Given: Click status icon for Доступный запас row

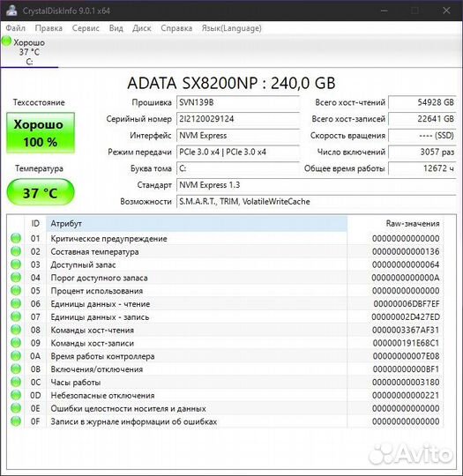Looking at the screenshot, I should (x=16, y=264).
